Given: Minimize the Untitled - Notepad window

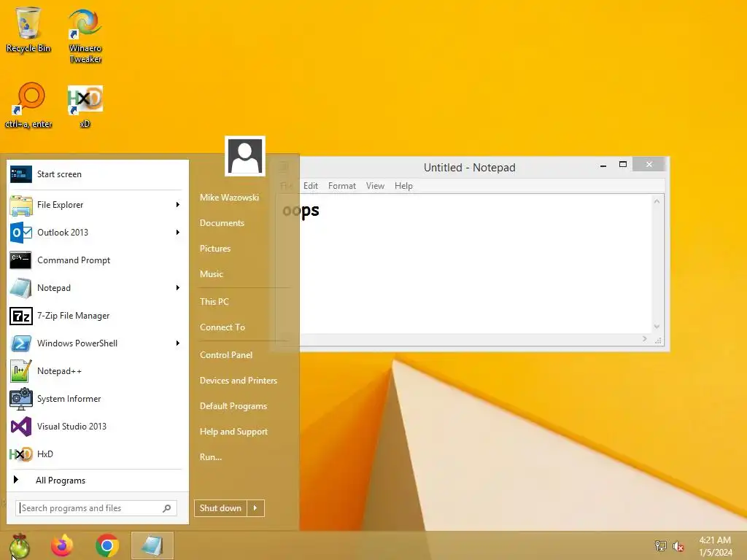Looking at the screenshot, I should pos(603,166).
